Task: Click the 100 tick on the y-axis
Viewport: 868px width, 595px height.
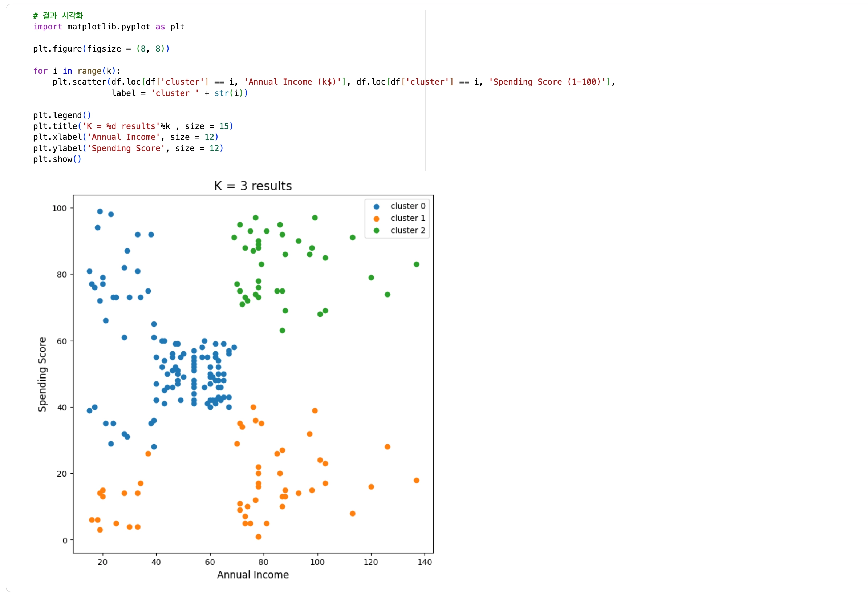Action: (x=60, y=209)
